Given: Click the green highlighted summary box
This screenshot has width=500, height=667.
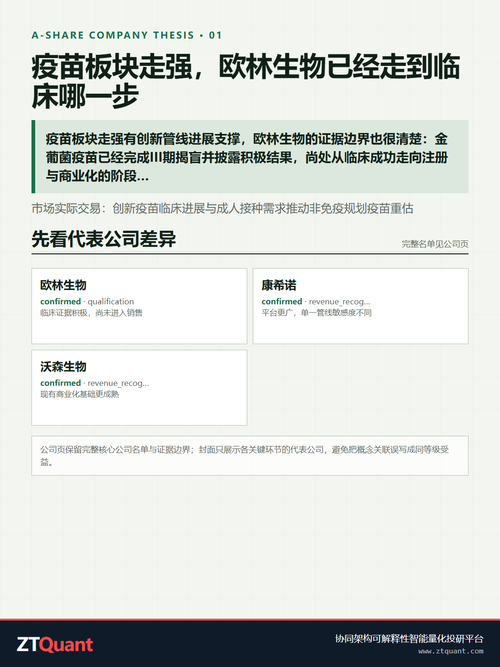Looking at the screenshot, I should tap(250, 157).
